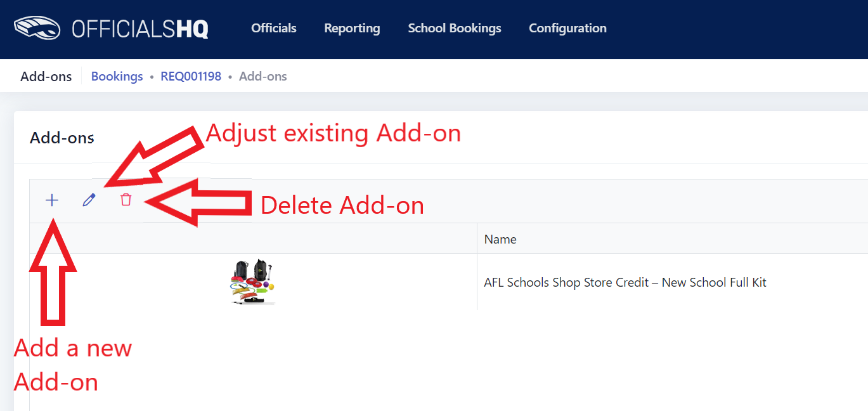Open the School Bookings menu
This screenshot has width=868, height=411.
tap(455, 28)
